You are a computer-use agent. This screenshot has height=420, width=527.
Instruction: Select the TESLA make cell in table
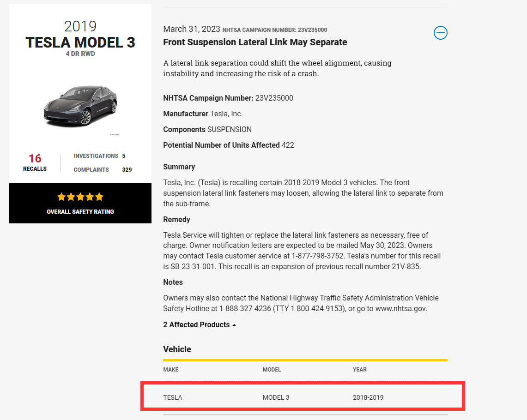click(x=173, y=397)
